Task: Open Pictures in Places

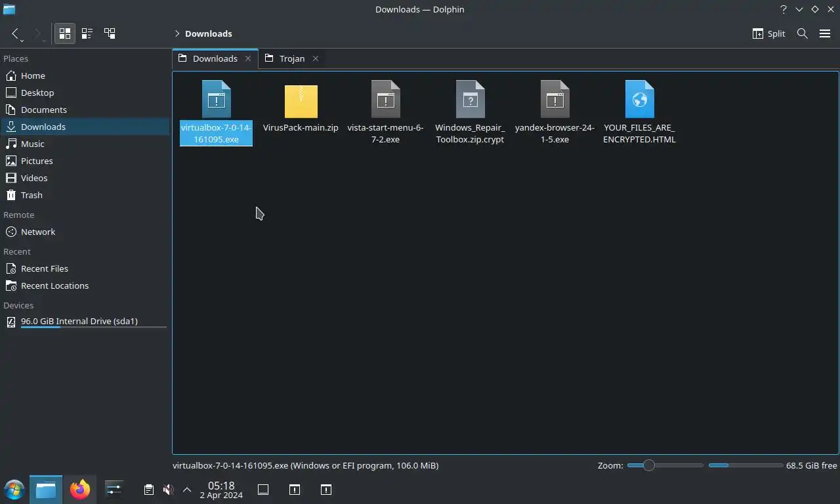Action: coord(85,161)
